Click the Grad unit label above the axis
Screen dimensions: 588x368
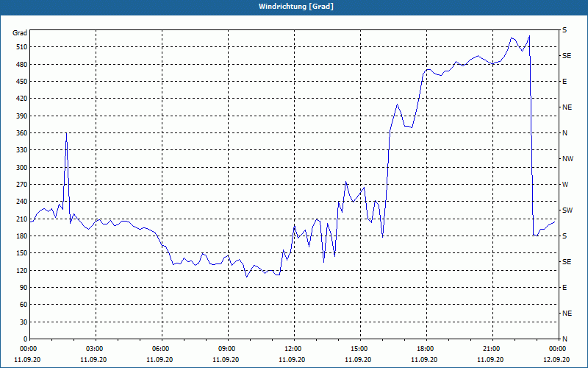tap(20, 33)
